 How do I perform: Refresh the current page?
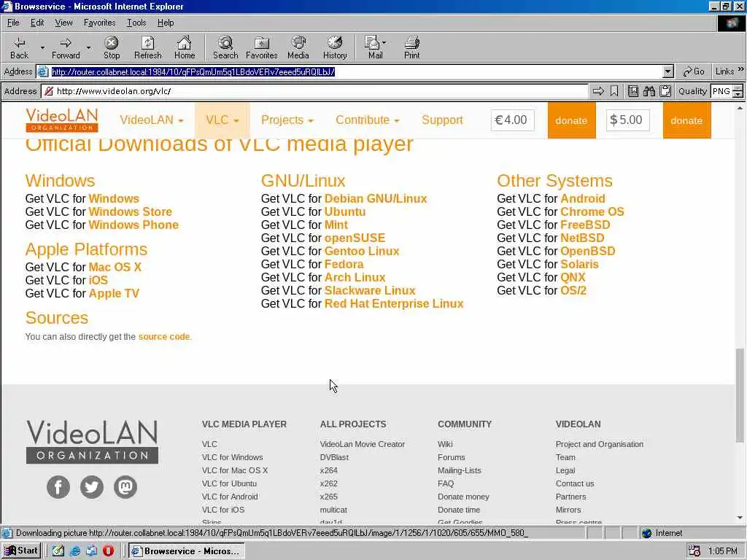[x=147, y=47]
